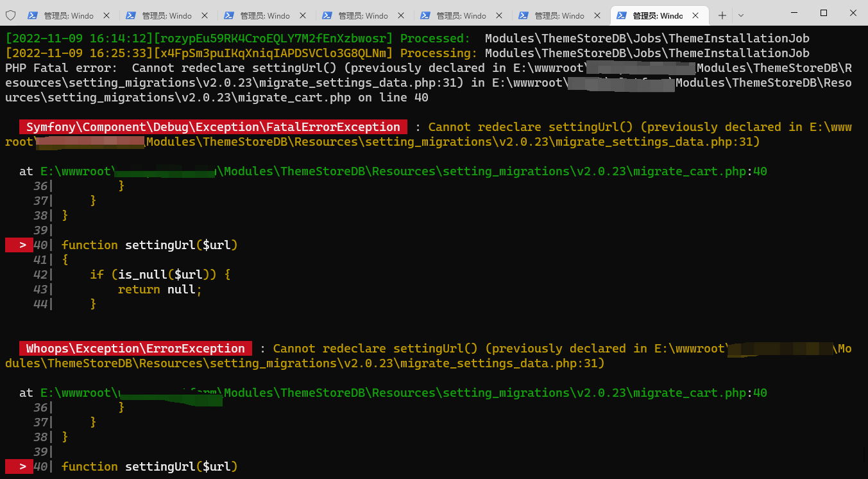Screen dimensions: 868x479
Task: Click "function settingUrl($url)" under the Symfony exception
Action: click(x=149, y=245)
